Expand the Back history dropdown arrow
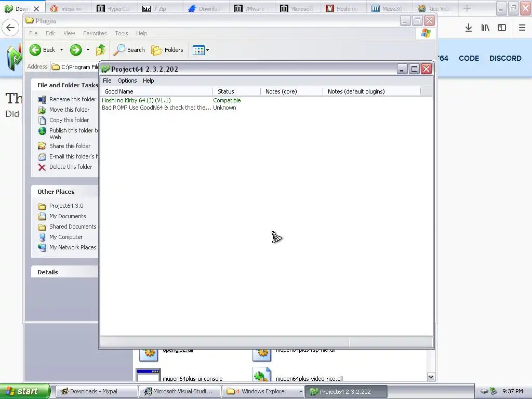 coord(61,50)
